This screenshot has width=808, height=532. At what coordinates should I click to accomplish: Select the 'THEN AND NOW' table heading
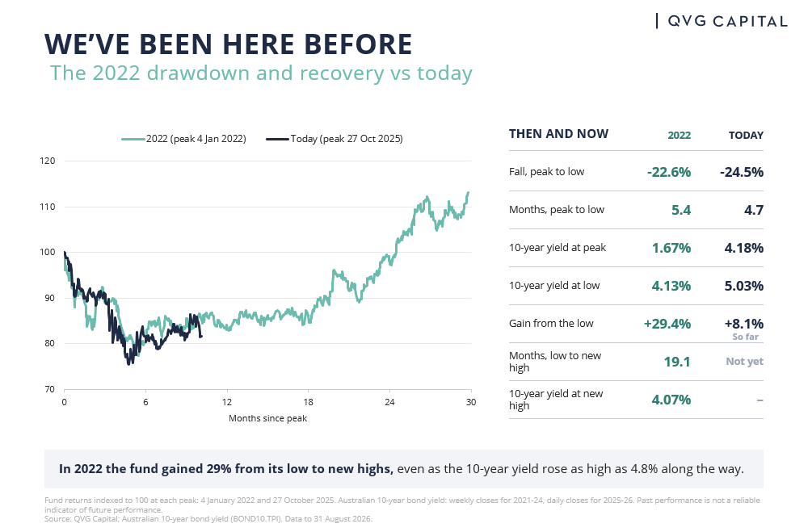[558, 134]
